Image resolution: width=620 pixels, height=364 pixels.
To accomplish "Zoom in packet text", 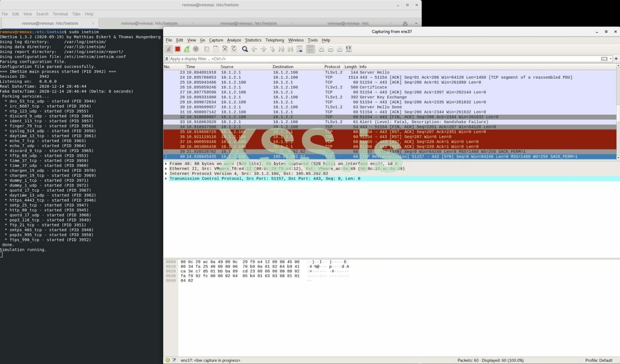I will (321, 49).
